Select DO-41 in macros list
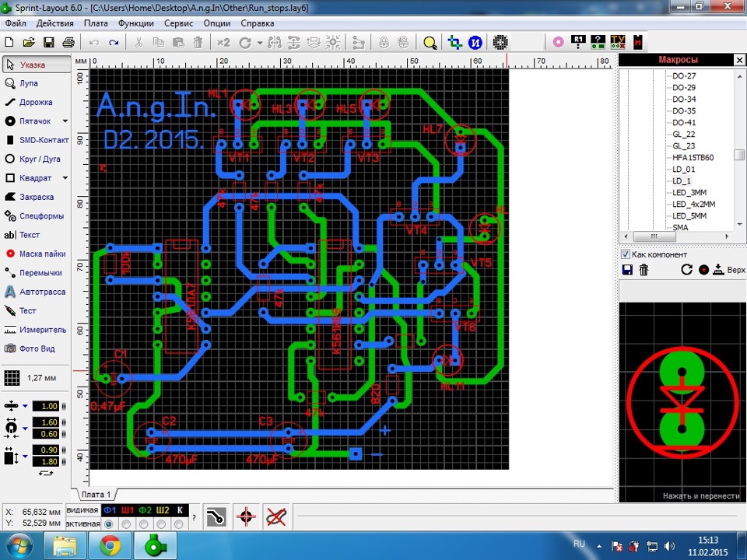This screenshot has width=747, height=560. coord(684,122)
